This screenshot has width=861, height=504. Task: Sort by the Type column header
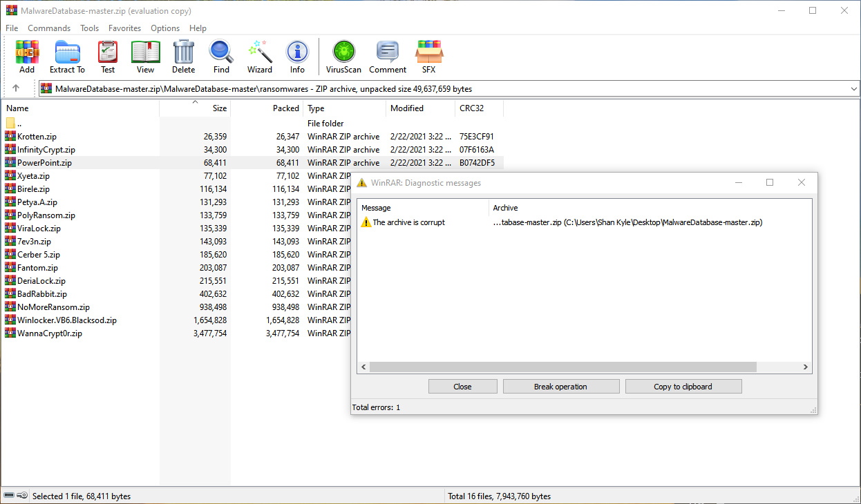click(x=344, y=108)
